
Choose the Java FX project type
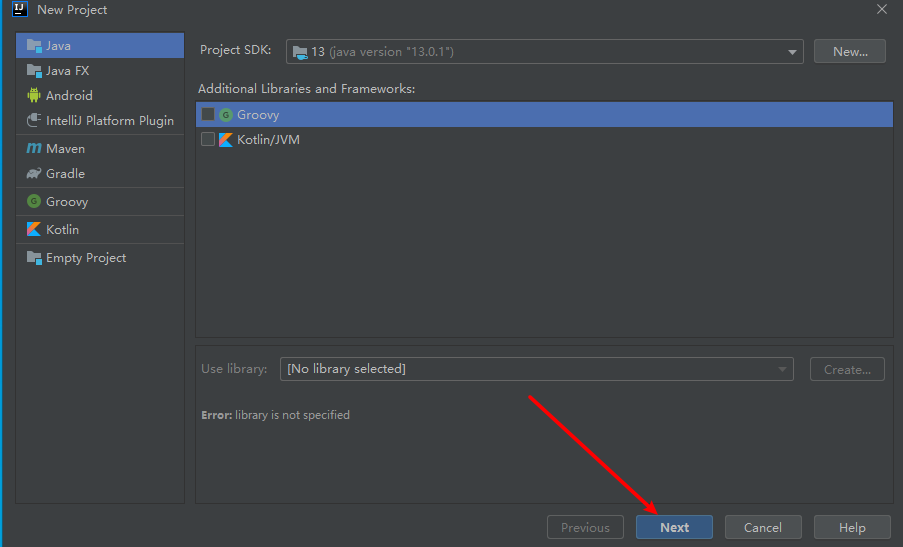[x=100, y=71]
